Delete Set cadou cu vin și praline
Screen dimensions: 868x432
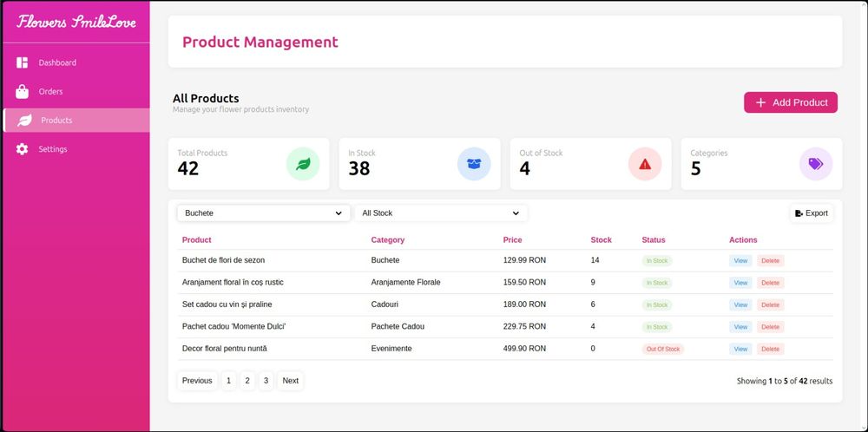click(x=770, y=304)
